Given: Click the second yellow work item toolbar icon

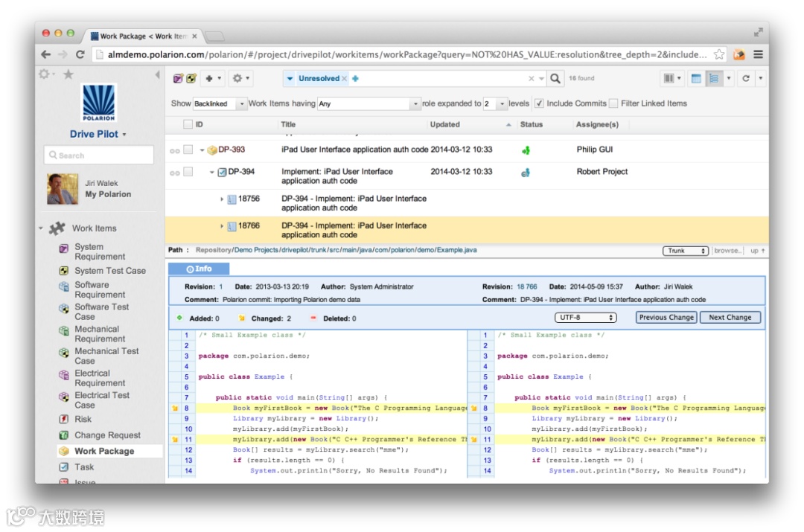Looking at the screenshot, I should (x=191, y=78).
